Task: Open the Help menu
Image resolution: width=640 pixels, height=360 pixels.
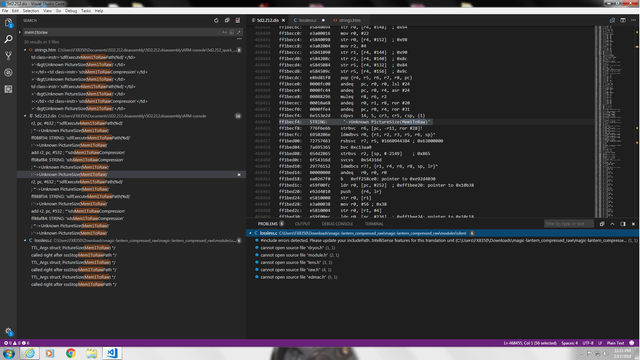Action: (99, 11)
